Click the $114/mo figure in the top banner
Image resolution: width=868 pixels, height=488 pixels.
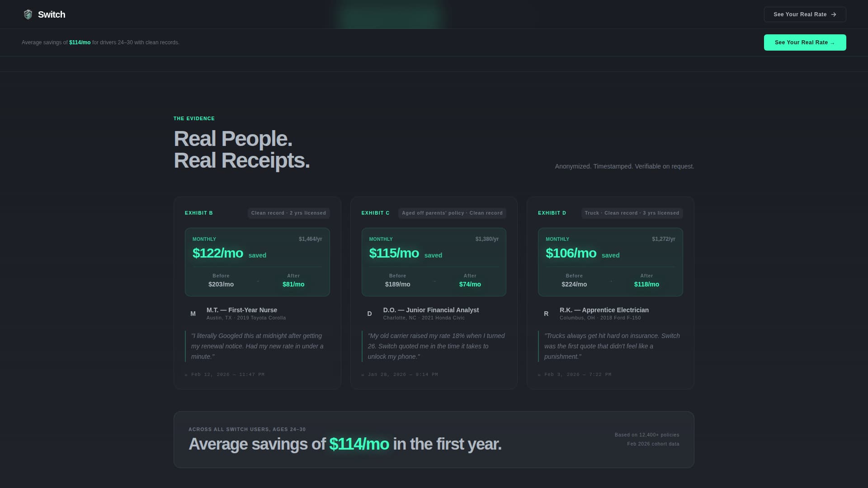80,42
